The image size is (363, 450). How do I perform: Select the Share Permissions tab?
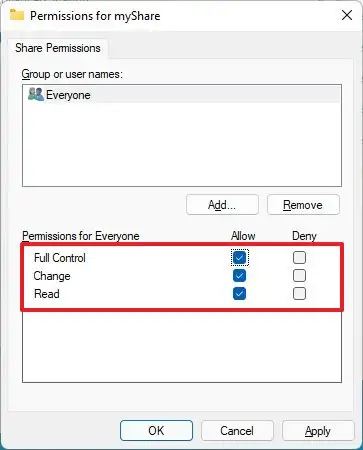coord(58,48)
